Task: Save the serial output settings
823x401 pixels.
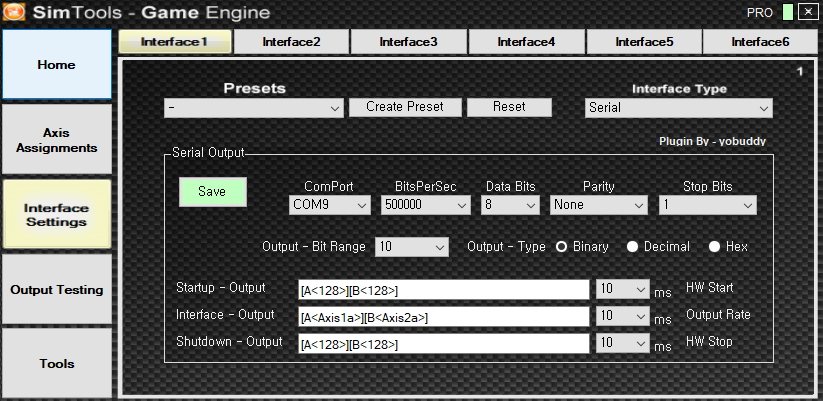Action: 213,192
